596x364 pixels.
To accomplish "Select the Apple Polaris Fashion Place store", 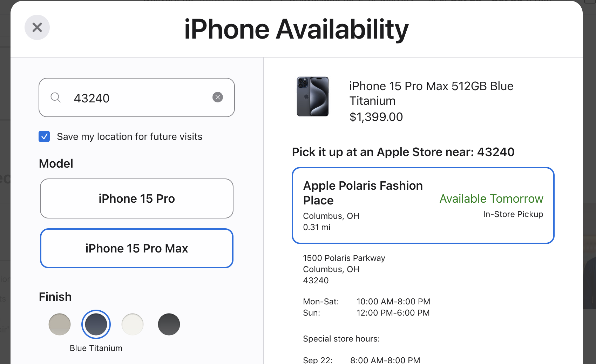I will [x=363, y=193].
